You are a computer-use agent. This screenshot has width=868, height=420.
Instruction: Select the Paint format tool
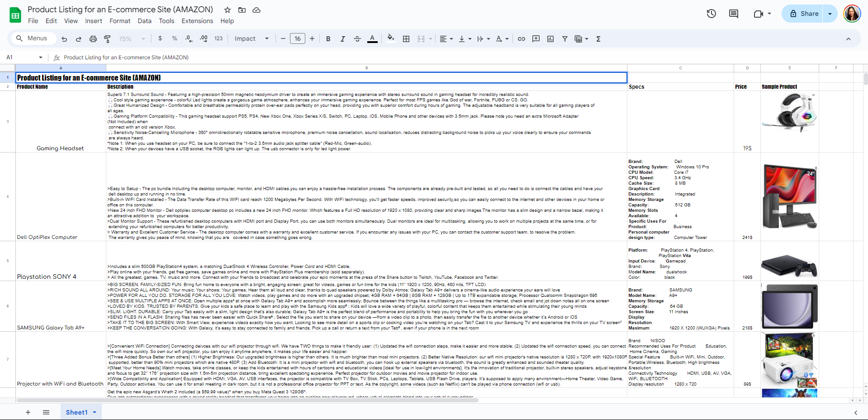coord(108,39)
